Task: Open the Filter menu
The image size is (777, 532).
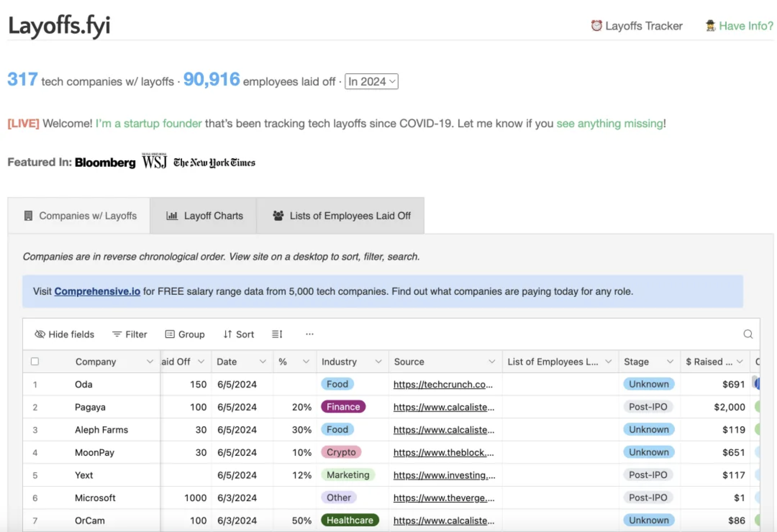Action: click(129, 334)
